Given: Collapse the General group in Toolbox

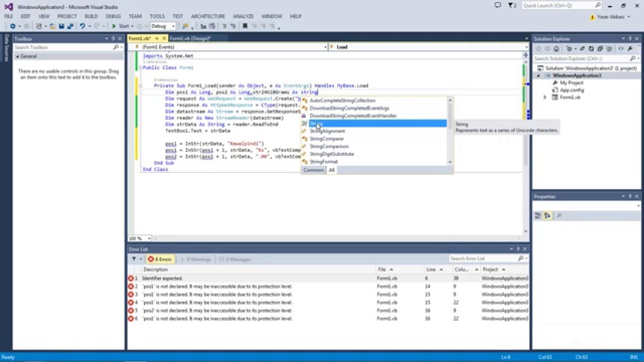Looking at the screenshot, I should (x=17, y=56).
